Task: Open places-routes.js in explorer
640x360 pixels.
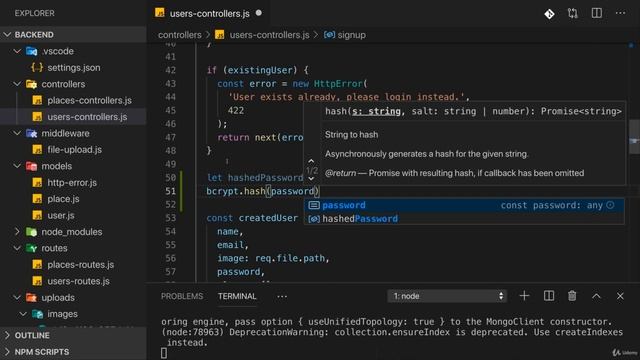Action: [x=80, y=264]
